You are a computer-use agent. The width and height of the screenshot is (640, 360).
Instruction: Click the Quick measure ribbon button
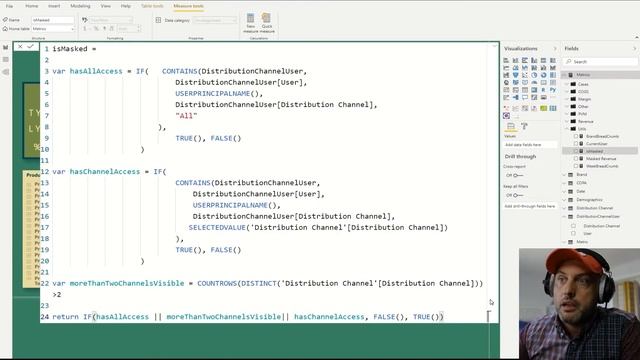coord(267,23)
